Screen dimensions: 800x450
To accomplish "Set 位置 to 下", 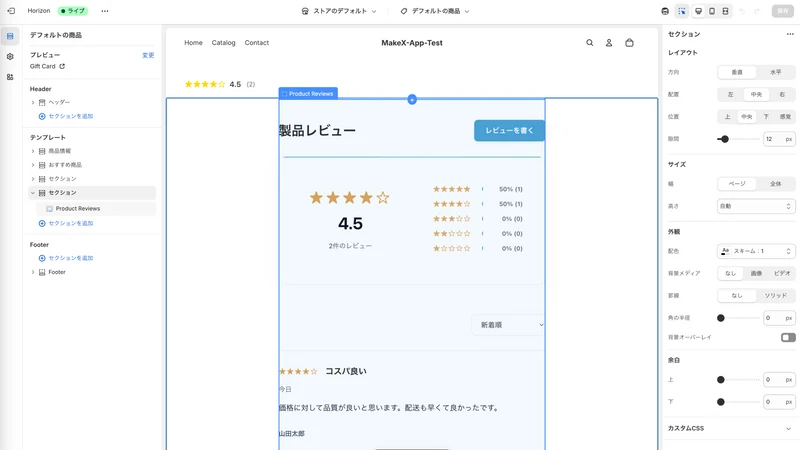I will pyautogui.click(x=766, y=117).
